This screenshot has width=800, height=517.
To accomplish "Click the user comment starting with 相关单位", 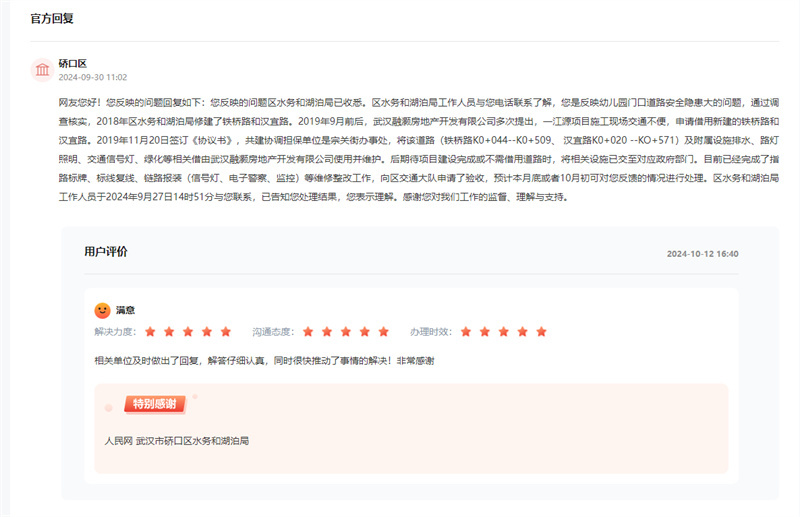I will click(x=264, y=360).
